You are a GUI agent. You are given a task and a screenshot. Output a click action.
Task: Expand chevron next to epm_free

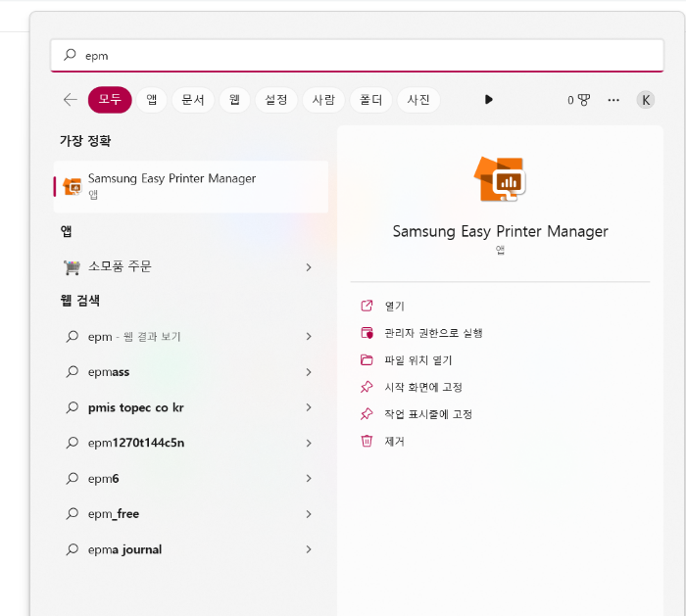tap(309, 514)
